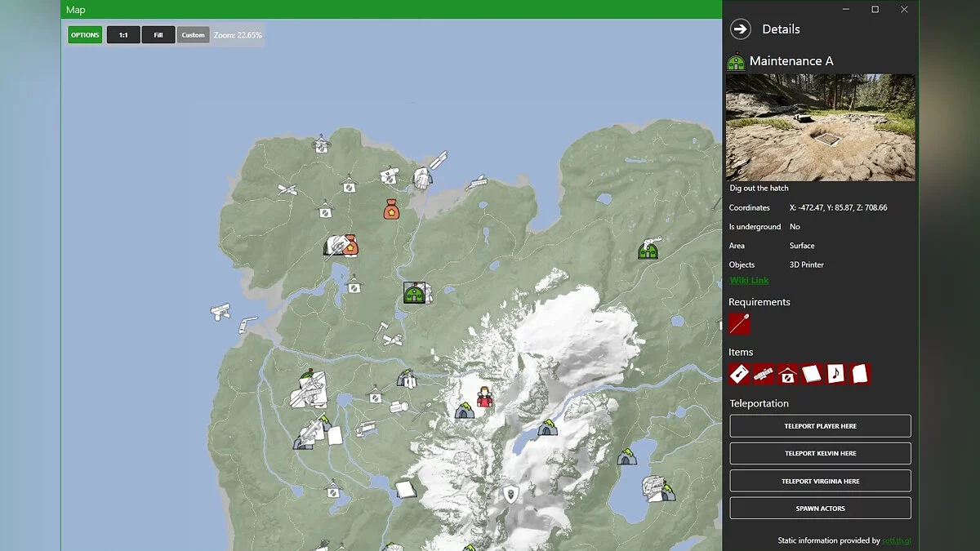Click the stick icon under Requirements

(x=739, y=324)
